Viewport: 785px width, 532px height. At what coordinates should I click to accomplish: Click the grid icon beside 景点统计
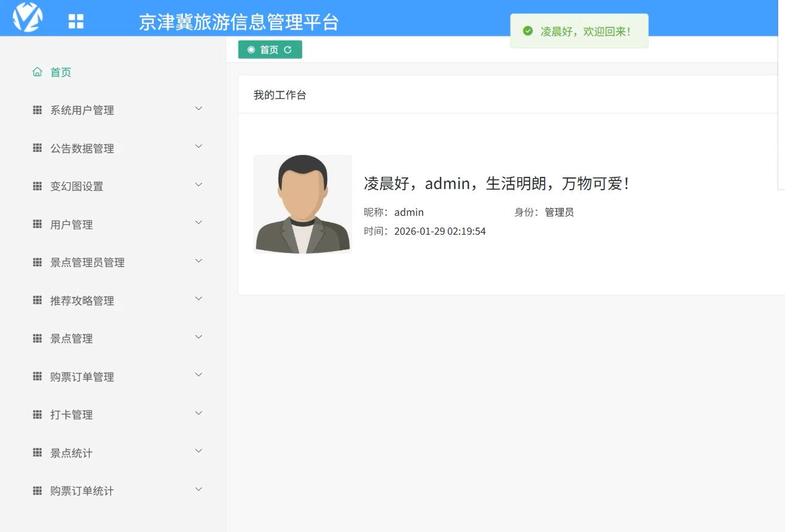(x=37, y=452)
